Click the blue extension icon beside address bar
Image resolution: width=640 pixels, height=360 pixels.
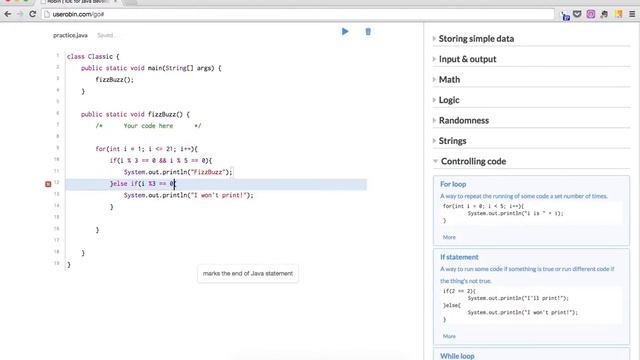pos(565,16)
